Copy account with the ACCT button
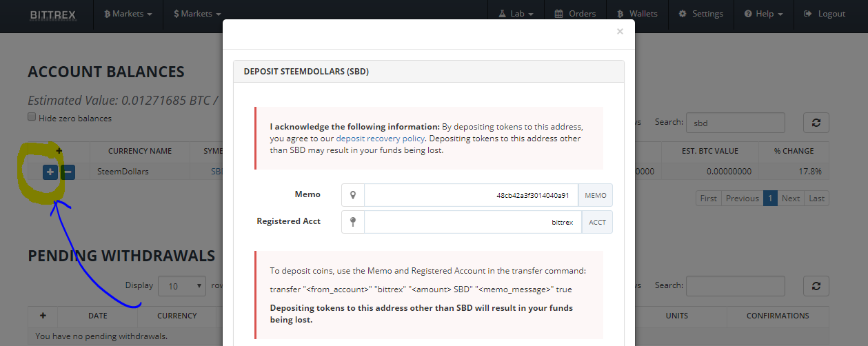Image resolution: width=868 pixels, height=346 pixels. (597, 222)
